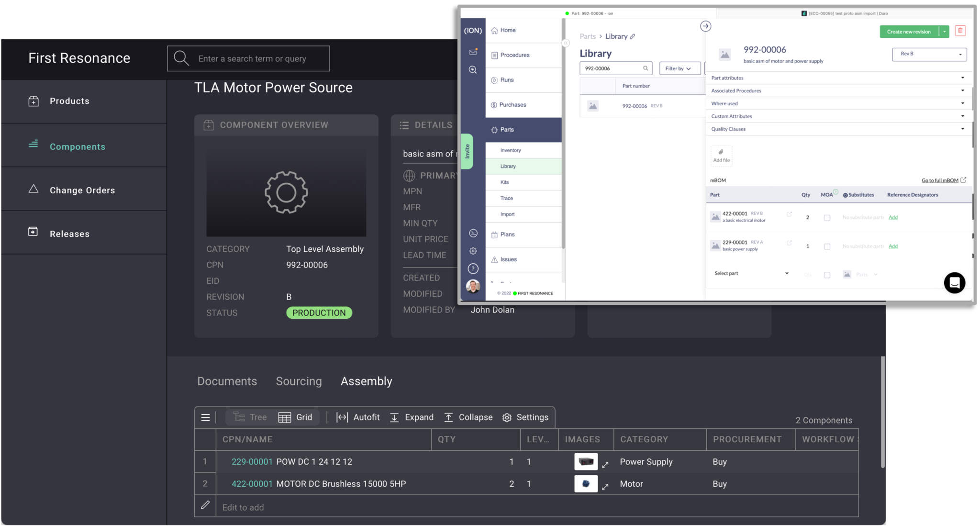
Task: Switch to the Sourcing tab
Action: [x=299, y=381]
